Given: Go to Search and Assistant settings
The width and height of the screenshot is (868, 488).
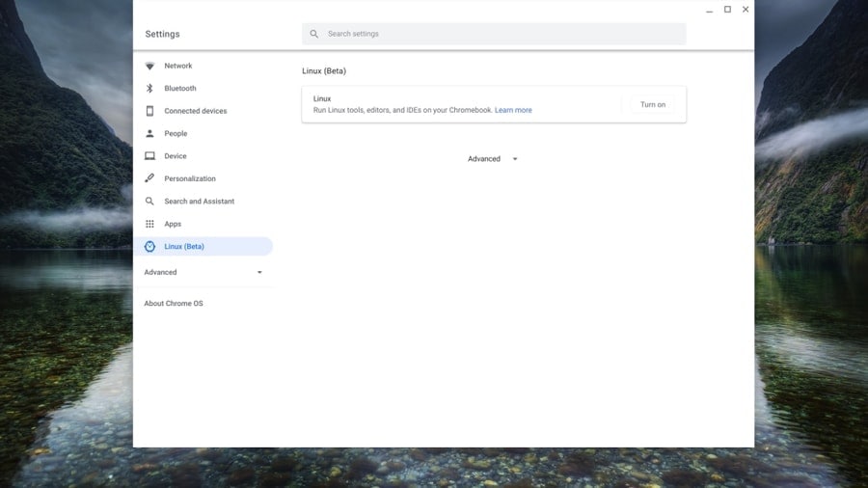Looking at the screenshot, I should 203,202.
